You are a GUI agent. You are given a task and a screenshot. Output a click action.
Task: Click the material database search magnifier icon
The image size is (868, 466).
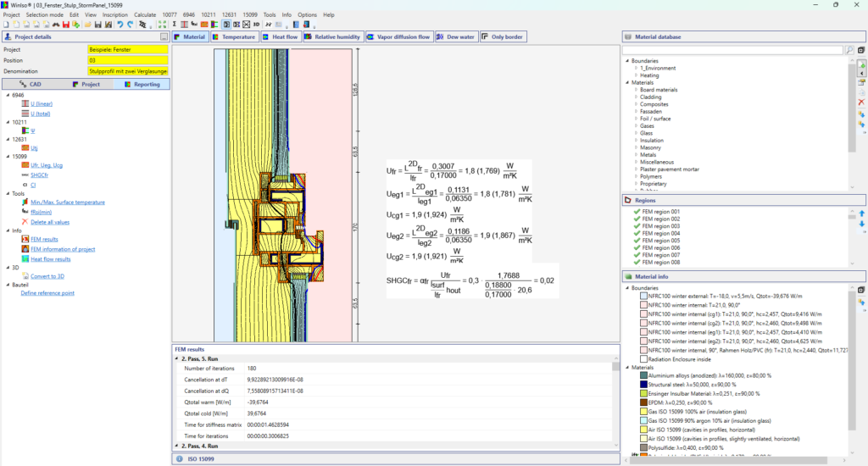[849, 50]
